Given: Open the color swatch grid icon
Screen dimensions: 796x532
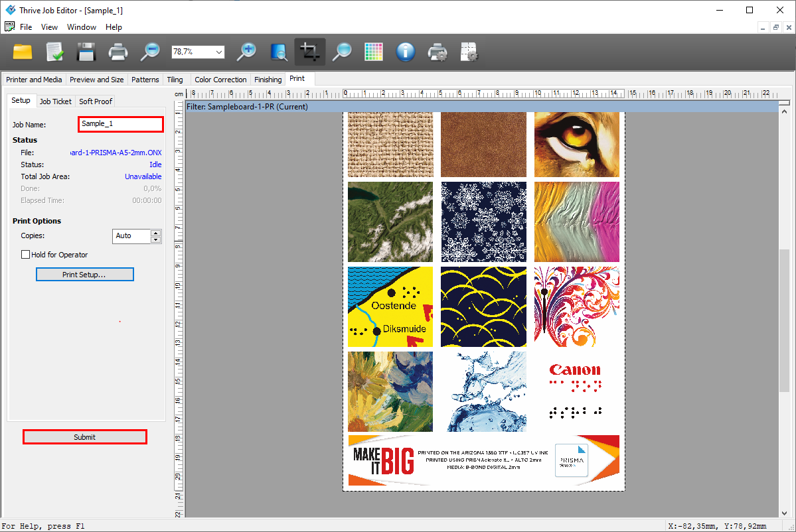Looking at the screenshot, I should pyautogui.click(x=374, y=52).
